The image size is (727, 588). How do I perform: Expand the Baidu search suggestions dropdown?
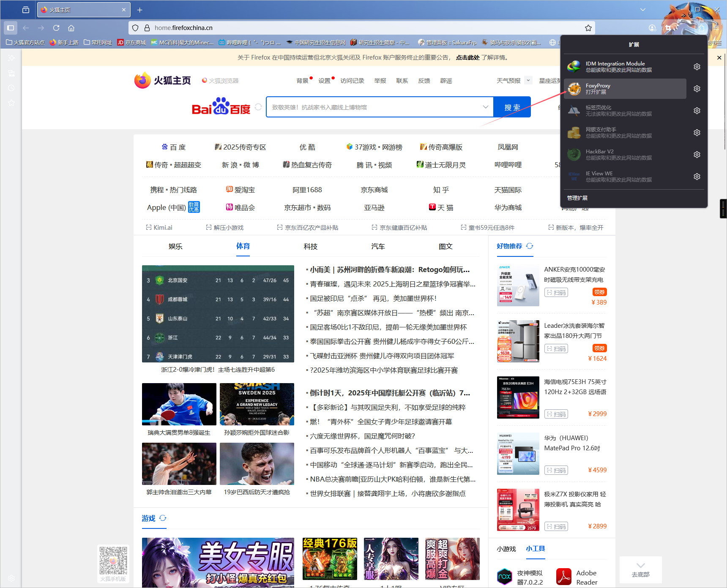[x=485, y=107]
